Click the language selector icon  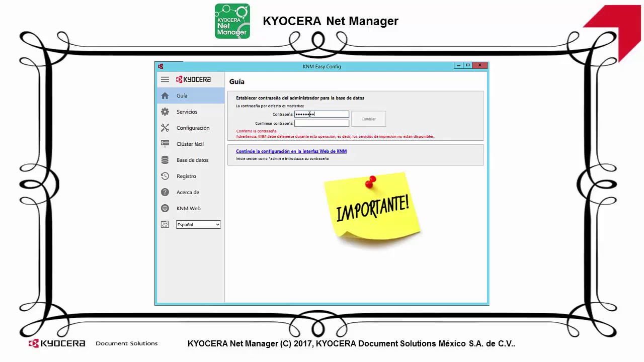coord(165,224)
